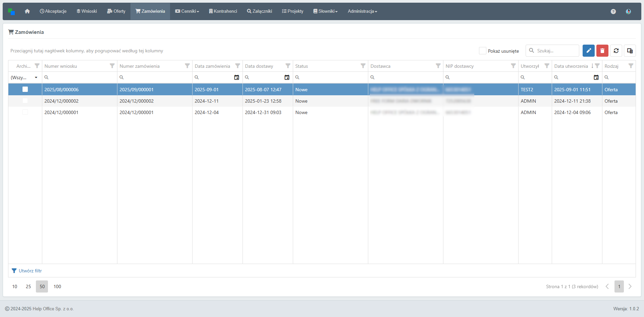Toggle archive checkbox for order 2025/09/000001
644x317 pixels.
pos(25,90)
